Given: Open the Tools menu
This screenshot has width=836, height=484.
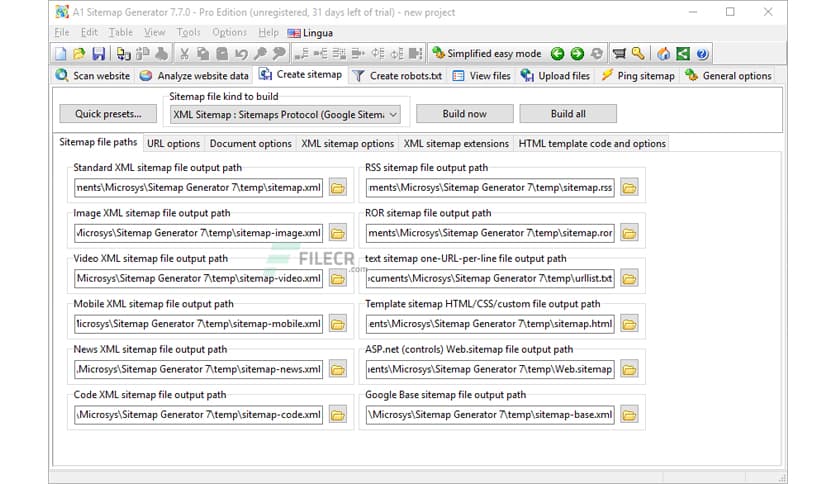Looking at the screenshot, I should tap(188, 33).
